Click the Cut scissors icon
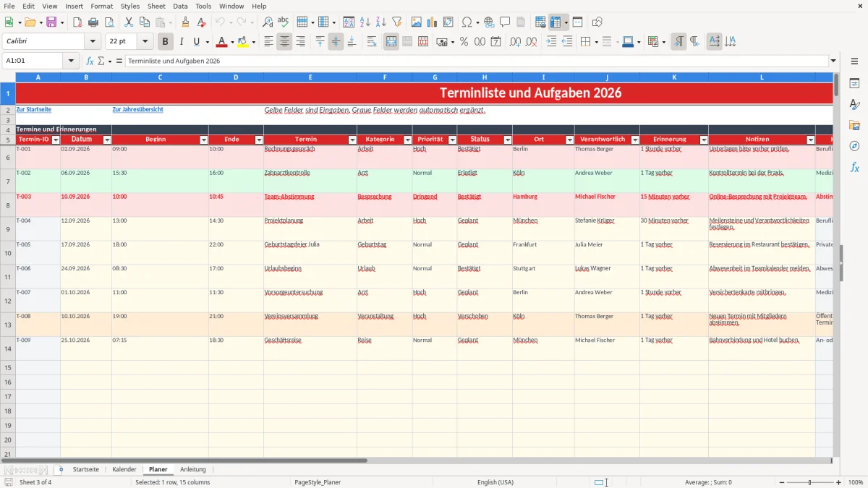The width and height of the screenshot is (868, 488). click(129, 22)
